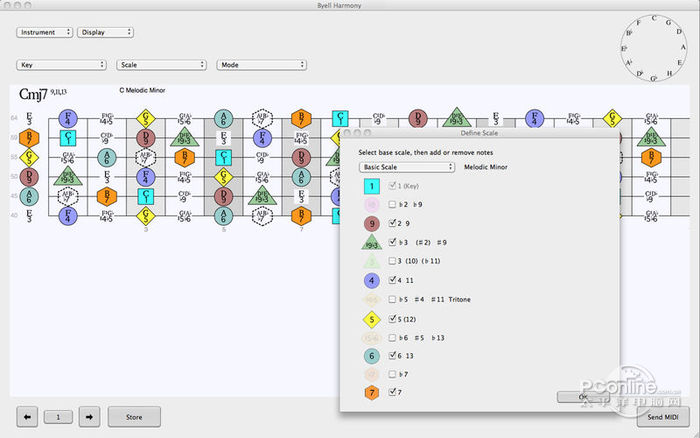
Task: Click the yellow diamond 5 icon in dialog
Action: click(x=371, y=319)
